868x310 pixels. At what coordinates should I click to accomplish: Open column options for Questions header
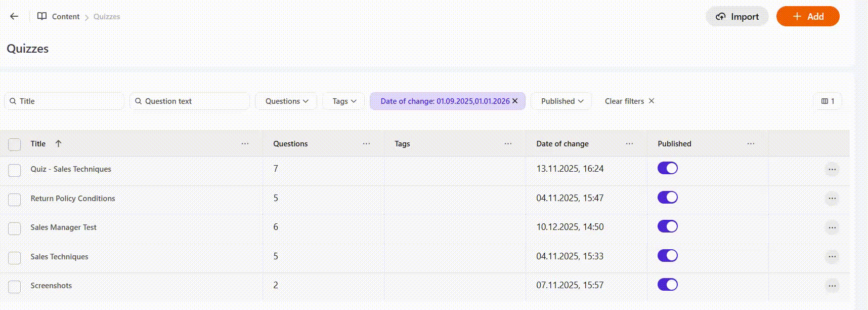point(366,144)
